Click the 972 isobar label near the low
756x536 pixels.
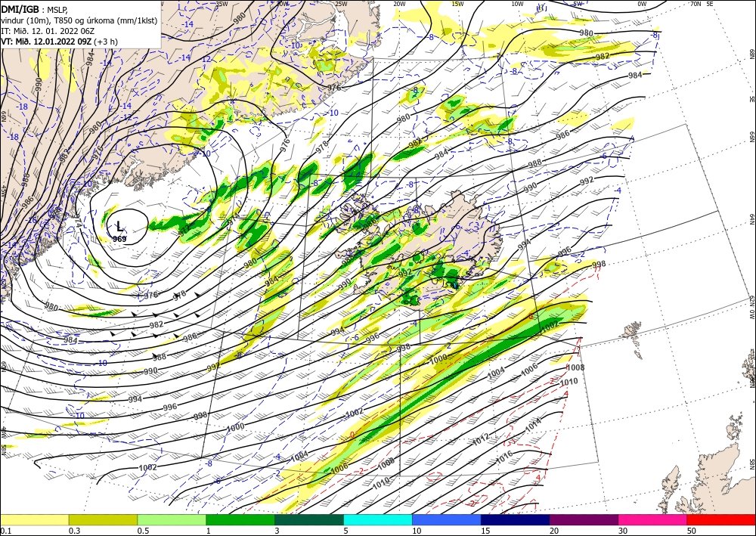coord(185,231)
